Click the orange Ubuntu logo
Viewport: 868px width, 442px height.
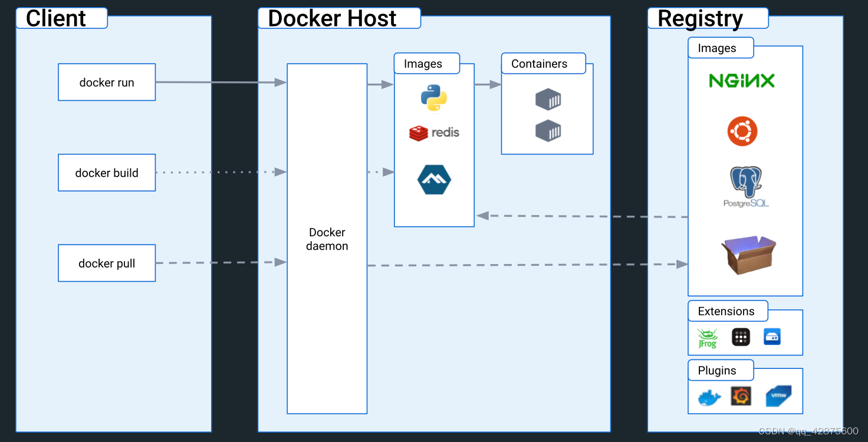[742, 131]
